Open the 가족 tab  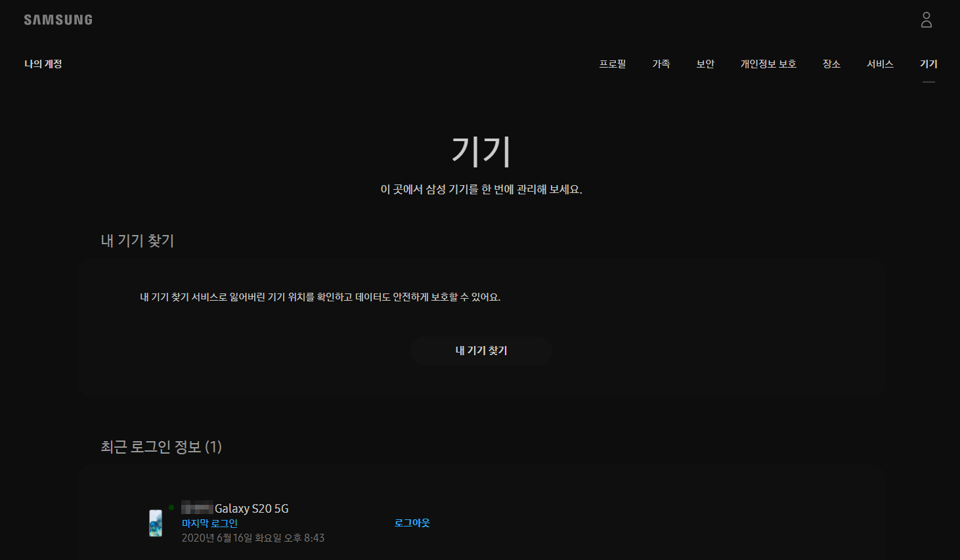coord(661,64)
